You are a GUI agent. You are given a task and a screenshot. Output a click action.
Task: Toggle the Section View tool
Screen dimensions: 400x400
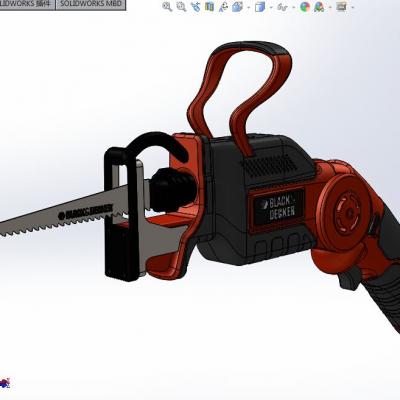click(209, 6)
